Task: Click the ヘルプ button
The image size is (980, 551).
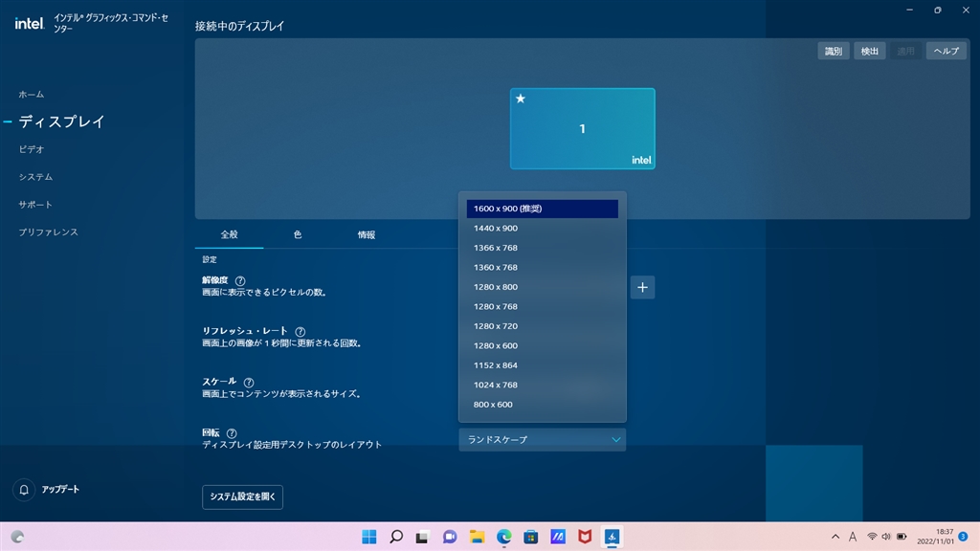Action: click(x=947, y=52)
